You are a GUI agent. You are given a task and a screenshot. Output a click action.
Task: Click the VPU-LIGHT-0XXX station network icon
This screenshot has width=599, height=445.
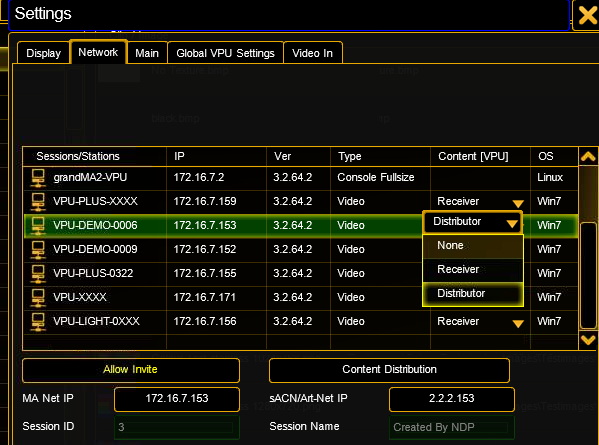click(x=38, y=322)
